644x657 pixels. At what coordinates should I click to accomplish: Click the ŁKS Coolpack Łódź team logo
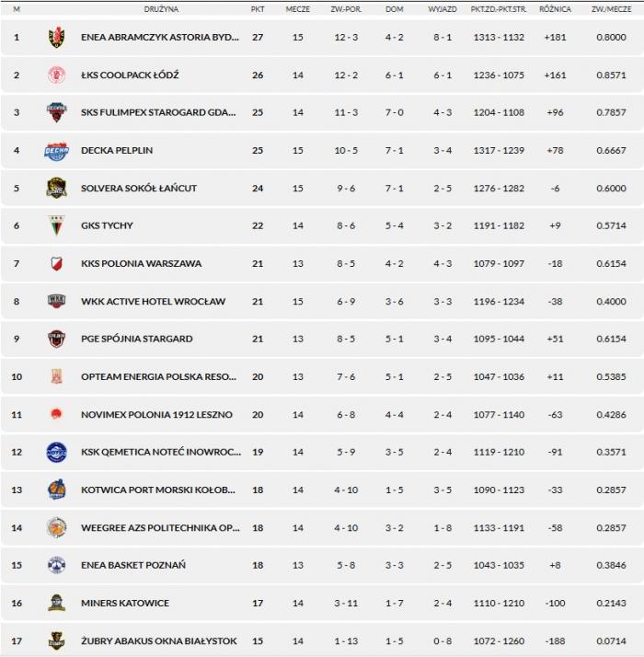coord(56,75)
